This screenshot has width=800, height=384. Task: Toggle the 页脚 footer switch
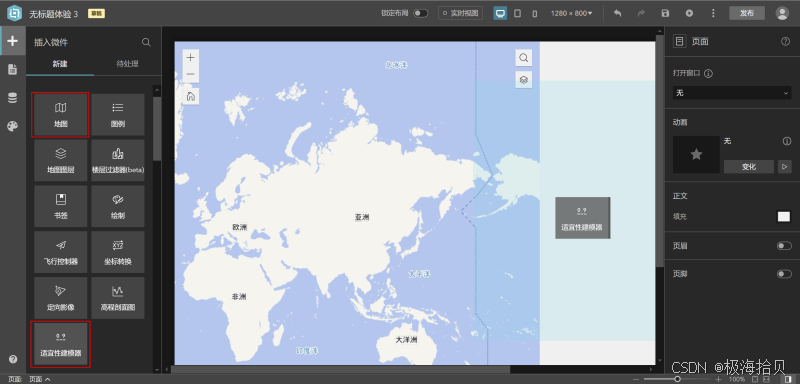[784, 274]
